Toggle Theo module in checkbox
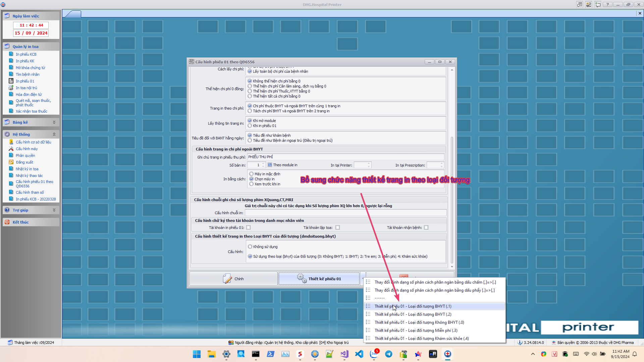This screenshot has height=362, width=644. (x=270, y=165)
